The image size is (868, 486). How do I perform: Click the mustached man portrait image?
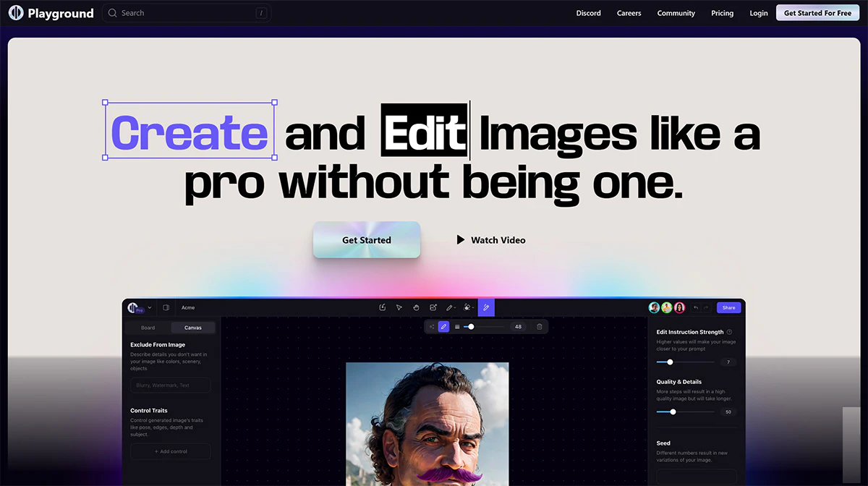coord(427,424)
